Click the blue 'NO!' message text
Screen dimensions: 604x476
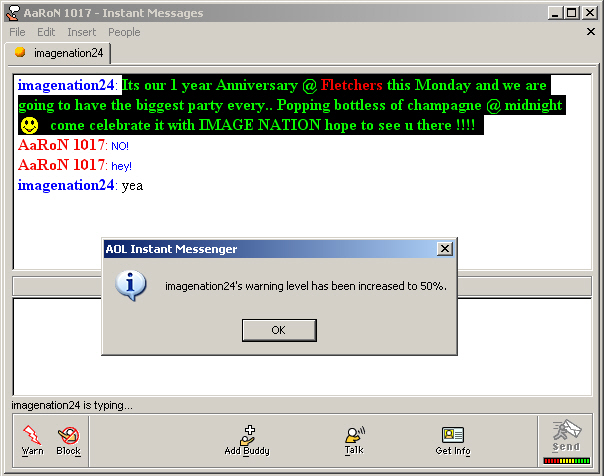point(120,146)
